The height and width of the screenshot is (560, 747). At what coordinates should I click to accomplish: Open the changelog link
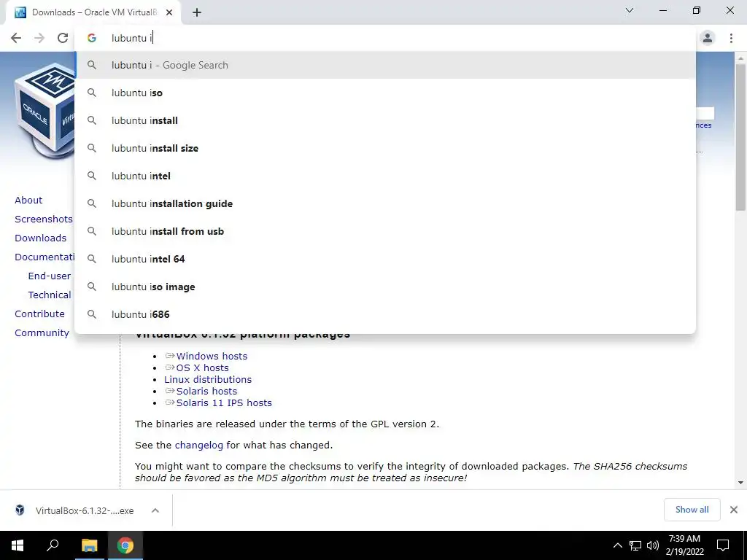point(198,446)
